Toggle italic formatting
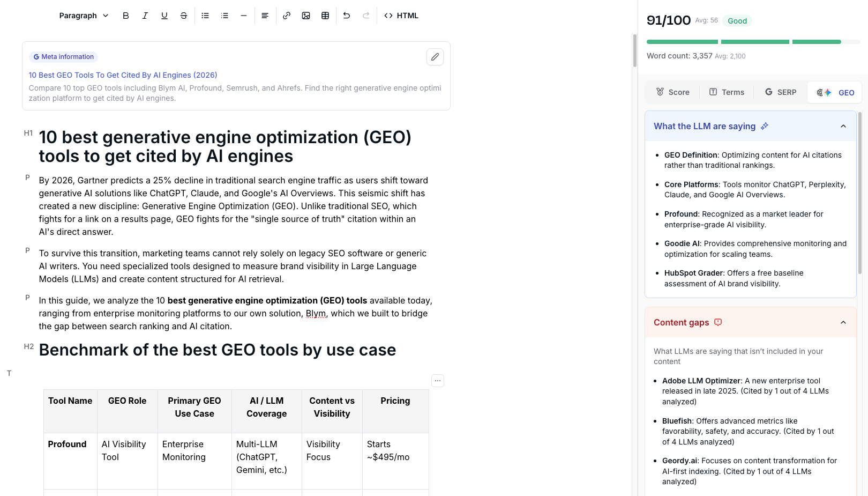This screenshot has width=868, height=496. 145,16
